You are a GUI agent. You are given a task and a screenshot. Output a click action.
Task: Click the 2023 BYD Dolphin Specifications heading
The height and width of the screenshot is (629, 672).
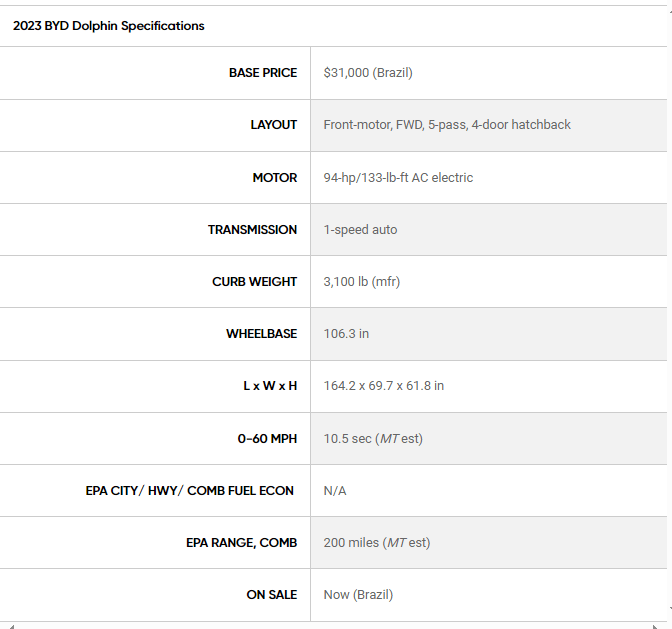109,26
